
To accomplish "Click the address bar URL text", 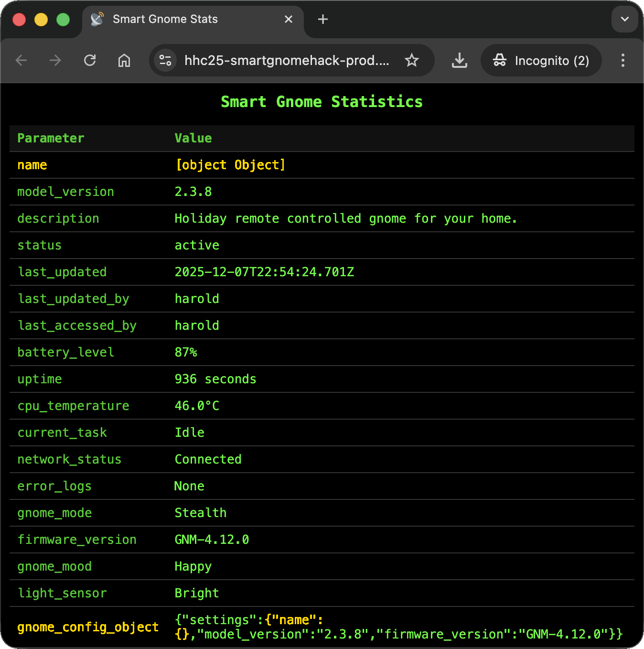I will [287, 60].
